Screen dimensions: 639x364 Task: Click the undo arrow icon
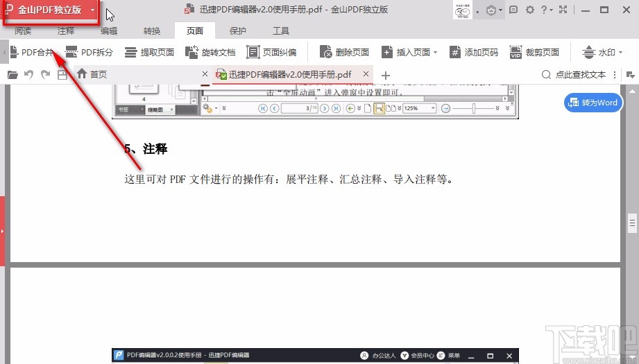pyautogui.click(x=28, y=74)
